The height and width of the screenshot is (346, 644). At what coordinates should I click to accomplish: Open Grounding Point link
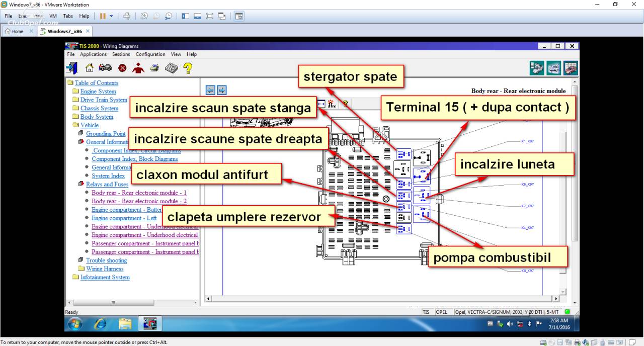[x=106, y=134]
